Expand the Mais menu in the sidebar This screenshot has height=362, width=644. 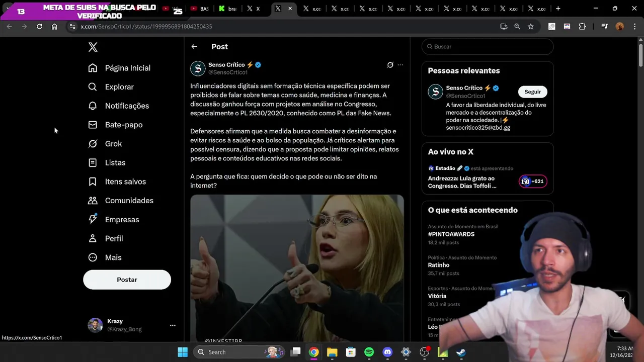[x=105, y=257]
